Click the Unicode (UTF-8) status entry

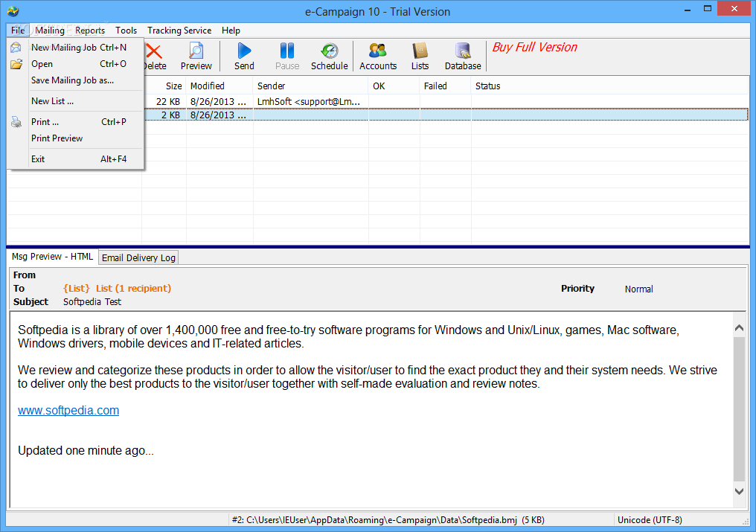[650, 520]
